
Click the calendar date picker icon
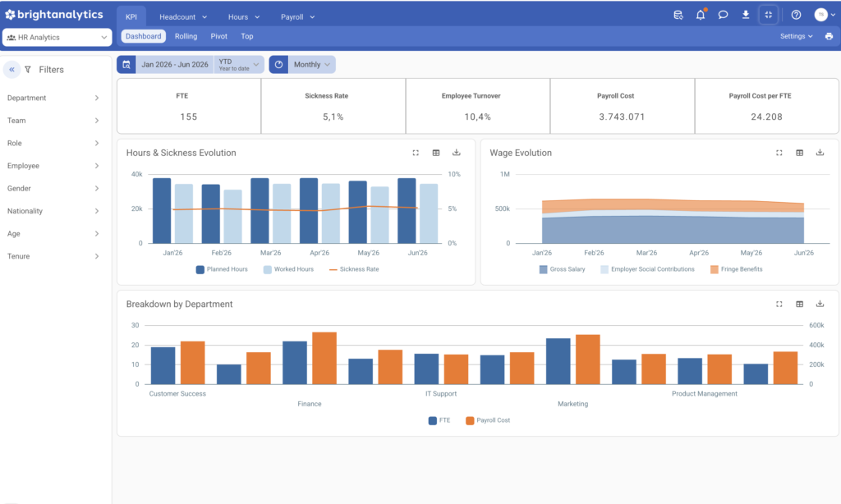click(x=126, y=65)
